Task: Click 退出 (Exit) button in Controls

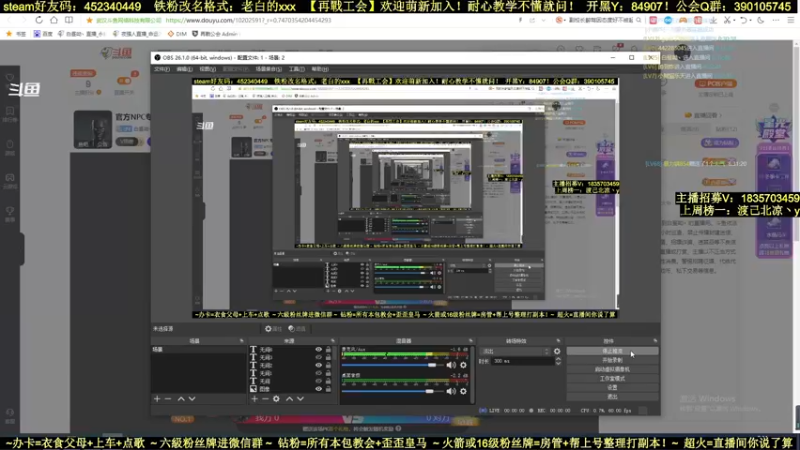Action: [612, 396]
